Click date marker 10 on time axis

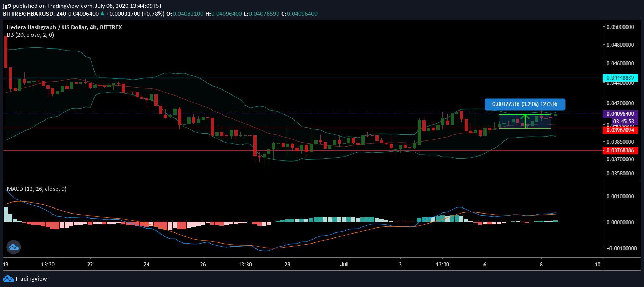[x=598, y=265]
